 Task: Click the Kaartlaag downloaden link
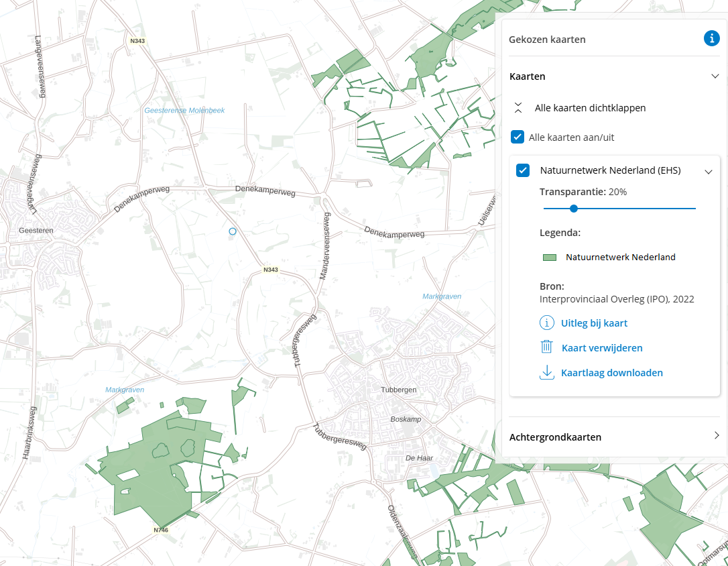click(612, 372)
